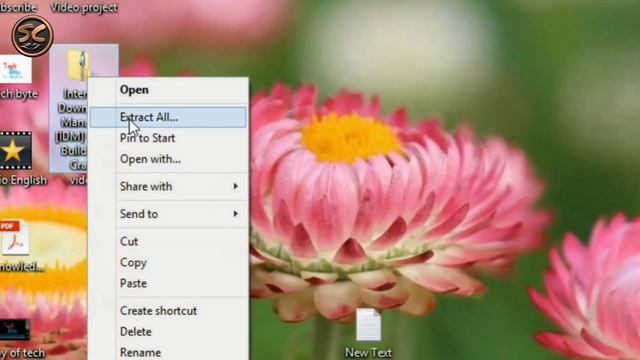The height and width of the screenshot is (360, 640).
Task: Expand the Share with submenu
Action: pyautogui.click(x=168, y=187)
